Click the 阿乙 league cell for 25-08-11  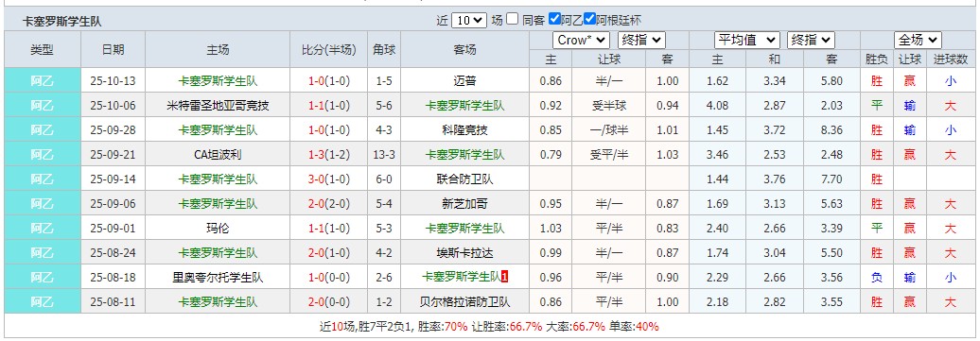[43, 302]
